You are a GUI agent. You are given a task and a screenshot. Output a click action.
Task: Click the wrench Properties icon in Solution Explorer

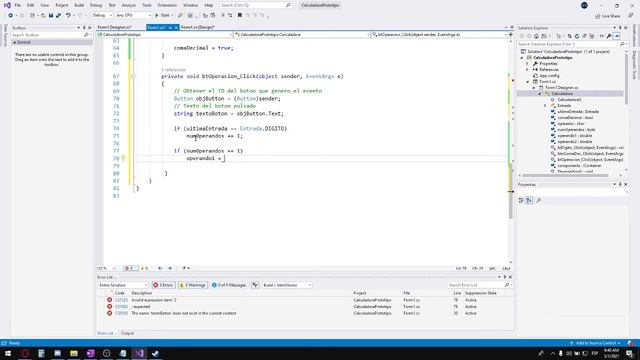tap(609, 36)
